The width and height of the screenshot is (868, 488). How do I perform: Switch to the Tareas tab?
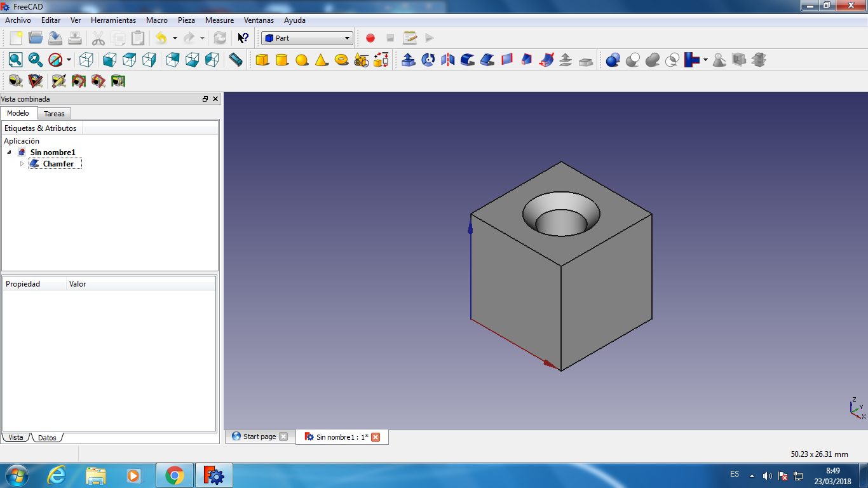(54, 114)
